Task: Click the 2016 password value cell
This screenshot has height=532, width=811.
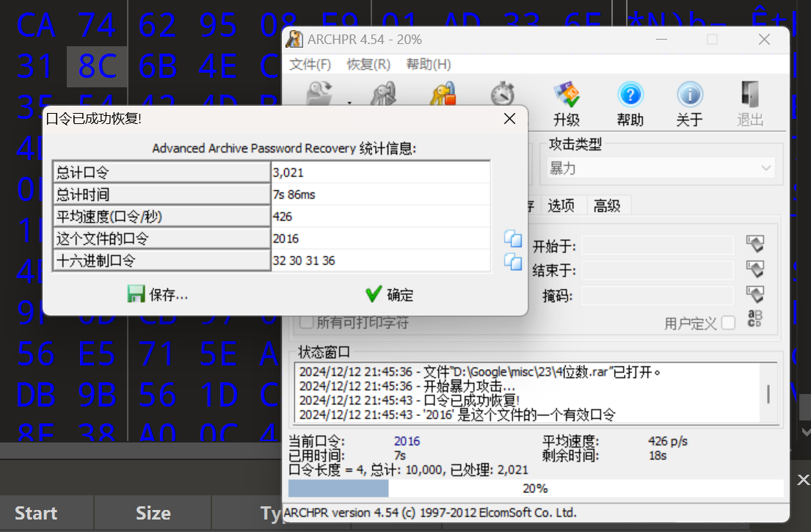Action: [381, 238]
